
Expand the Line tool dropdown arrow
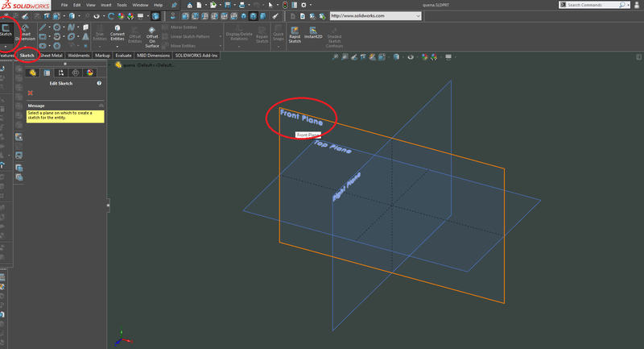(x=49, y=27)
